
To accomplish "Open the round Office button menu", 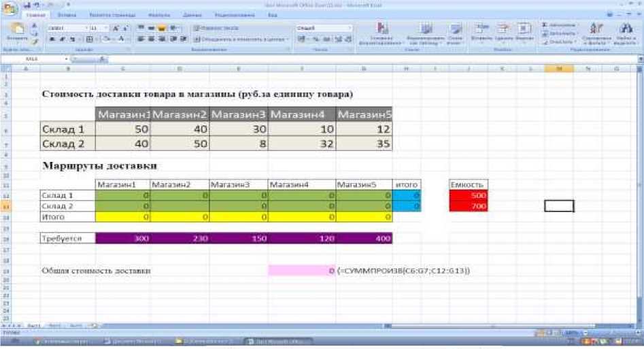I will (x=9, y=8).
